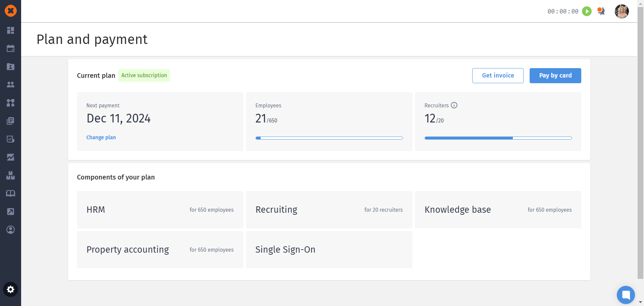Open the dashboard grid icon in sidebar
Image resolution: width=644 pixels, height=306 pixels.
(x=11, y=30)
